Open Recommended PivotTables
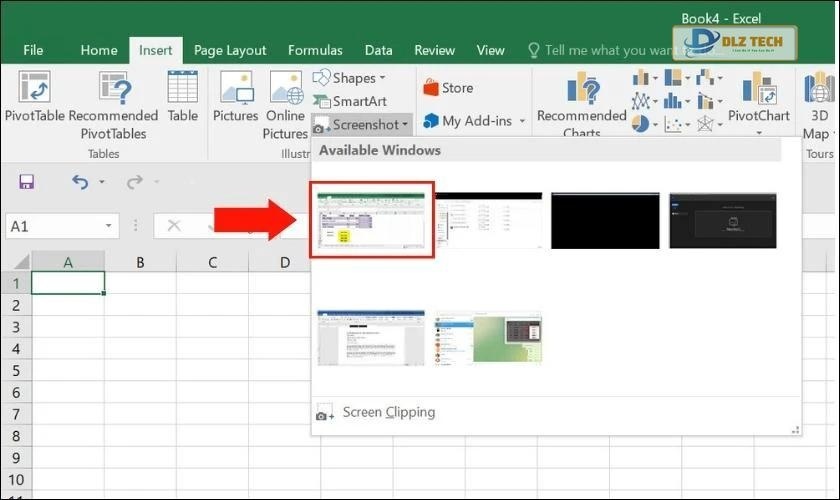Screen dimensions: 840x500 click(113, 106)
